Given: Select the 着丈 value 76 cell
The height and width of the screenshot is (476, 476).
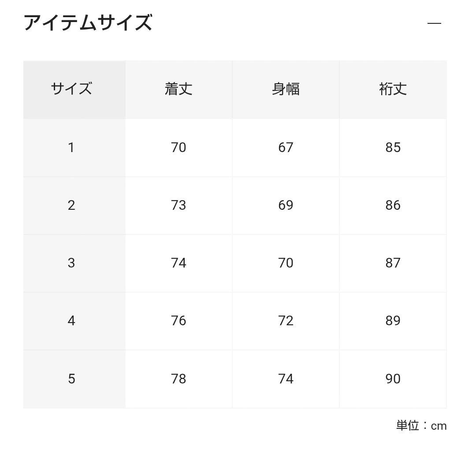Looking at the screenshot, I should coord(178,321).
